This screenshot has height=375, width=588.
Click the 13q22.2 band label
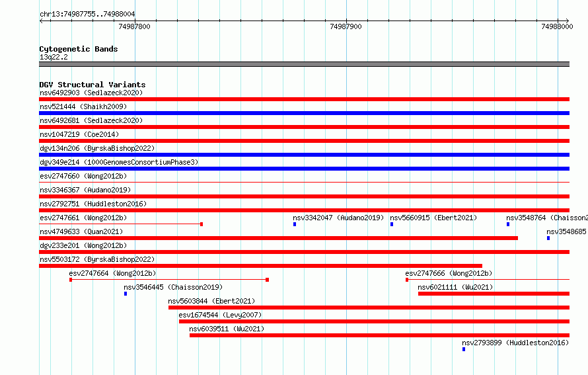click(x=54, y=57)
